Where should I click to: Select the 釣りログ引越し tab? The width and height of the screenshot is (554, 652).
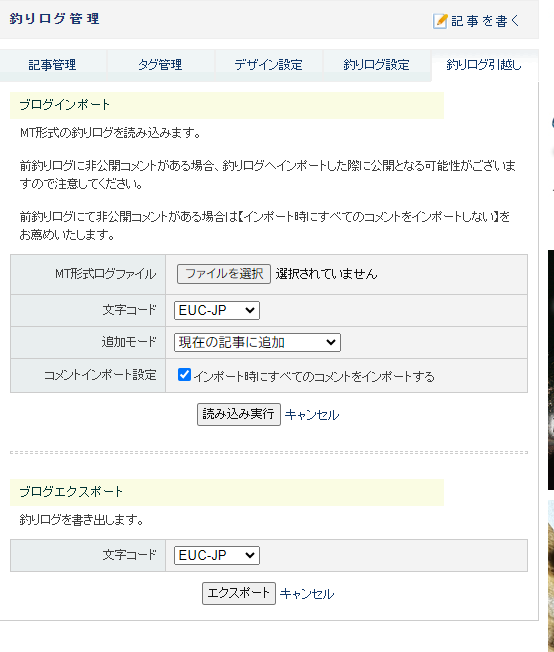point(485,65)
